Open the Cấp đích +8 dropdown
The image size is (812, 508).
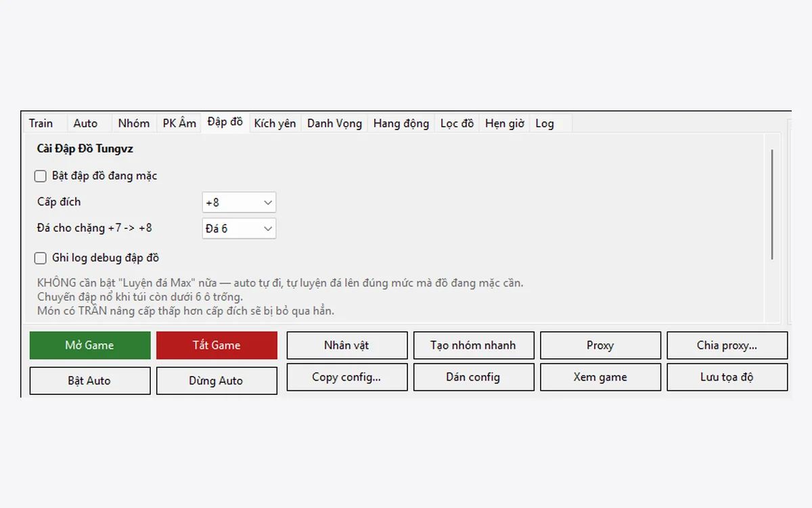(239, 203)
